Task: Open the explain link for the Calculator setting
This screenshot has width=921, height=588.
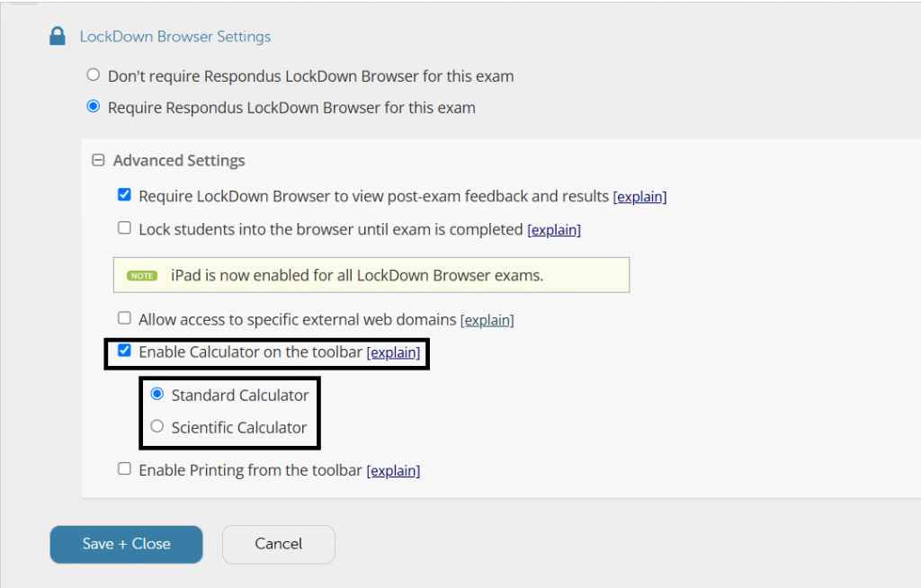Action: (394, 352)
